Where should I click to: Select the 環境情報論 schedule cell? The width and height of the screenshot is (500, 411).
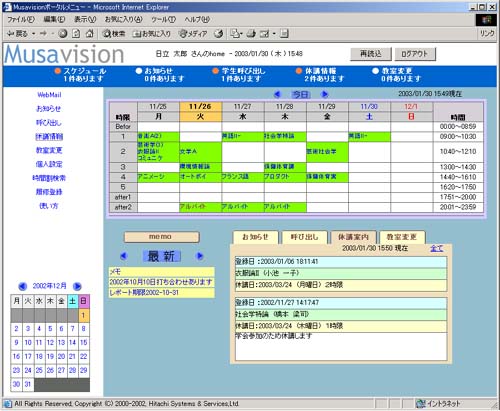coord(200,167)
